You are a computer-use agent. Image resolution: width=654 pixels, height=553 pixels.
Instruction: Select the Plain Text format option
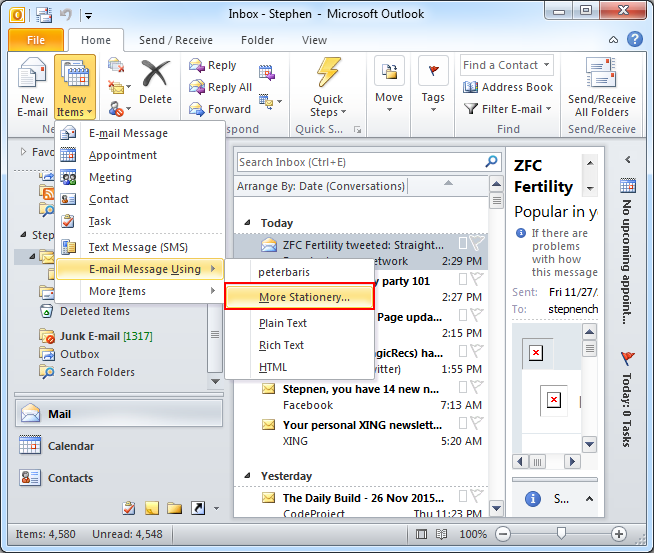[x=299, y=323]
